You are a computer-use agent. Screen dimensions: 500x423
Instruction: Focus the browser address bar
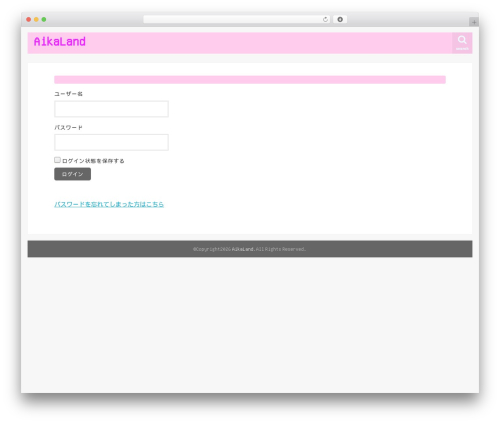(236, 19)
